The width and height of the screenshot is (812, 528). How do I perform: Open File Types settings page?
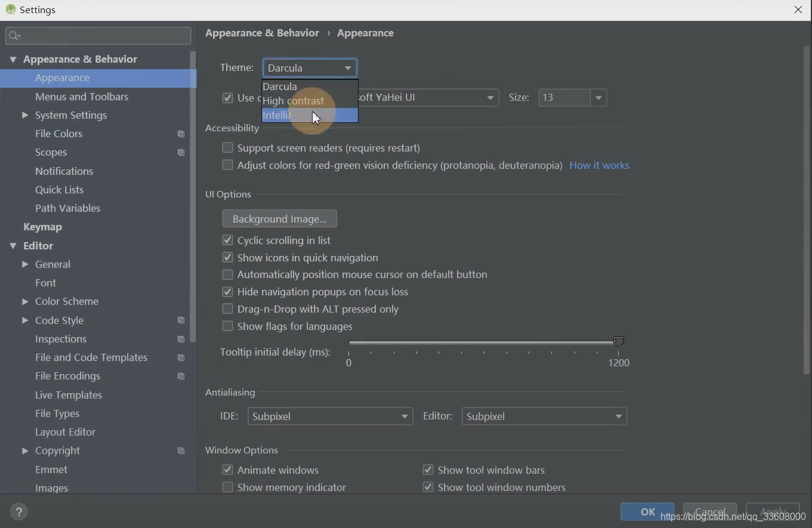coord(57,413)
